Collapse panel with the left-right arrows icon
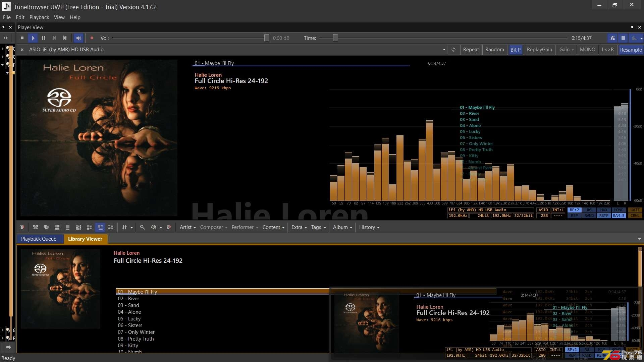This screenshot has height=362, width=644. 6,38
